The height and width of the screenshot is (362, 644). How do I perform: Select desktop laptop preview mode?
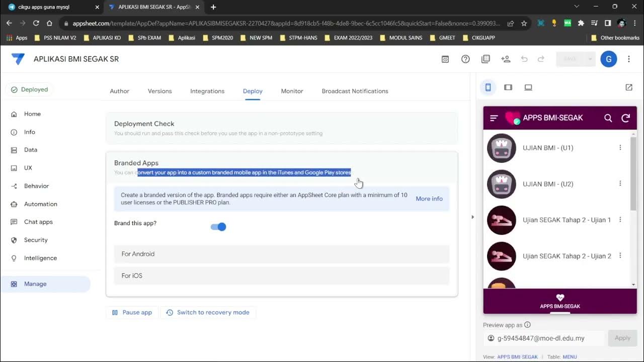(528, 87)
